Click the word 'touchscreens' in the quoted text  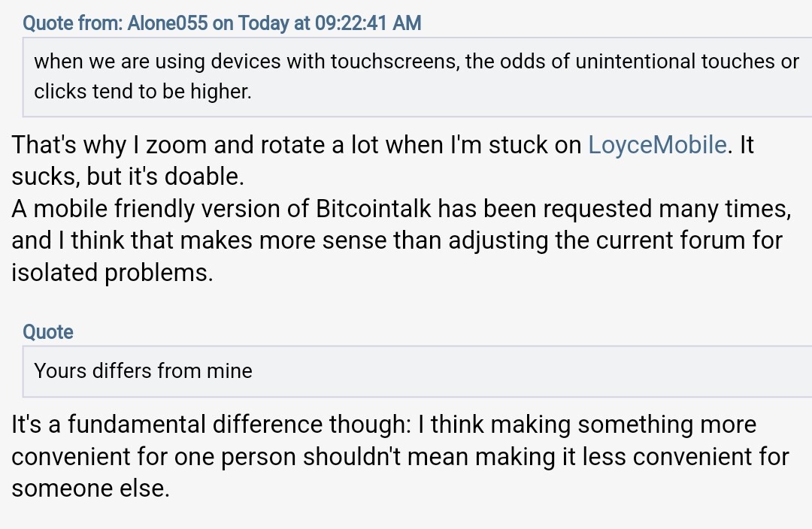point(394,62)
